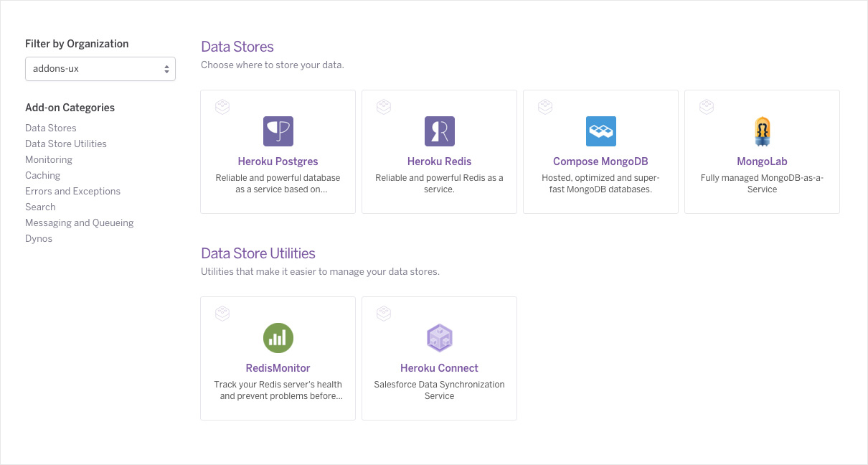Open the Filter by Organization dropdown
Screen dimensions: 868x465
[x=100, y=69]
